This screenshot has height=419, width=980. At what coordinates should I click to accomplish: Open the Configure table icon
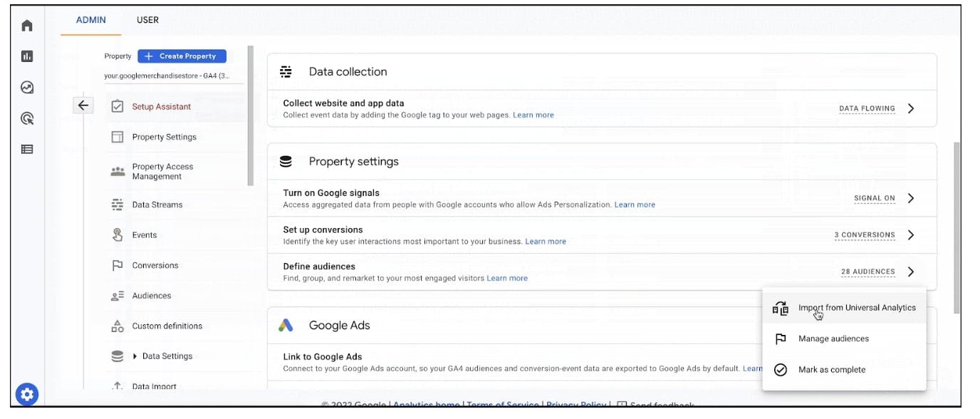[27, 150]
